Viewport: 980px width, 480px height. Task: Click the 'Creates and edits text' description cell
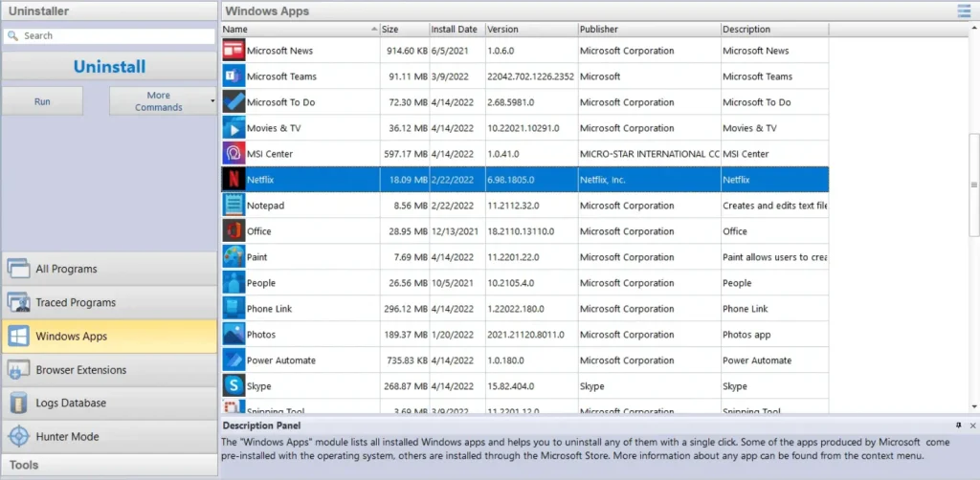pos(775,206)
